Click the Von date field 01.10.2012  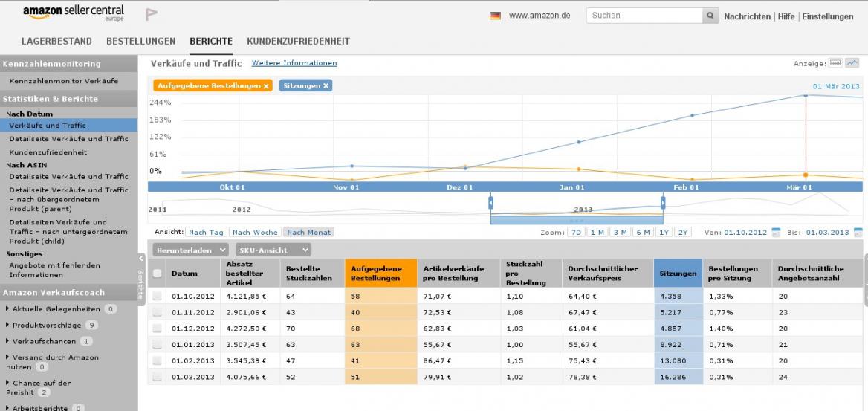coord(745,232)
